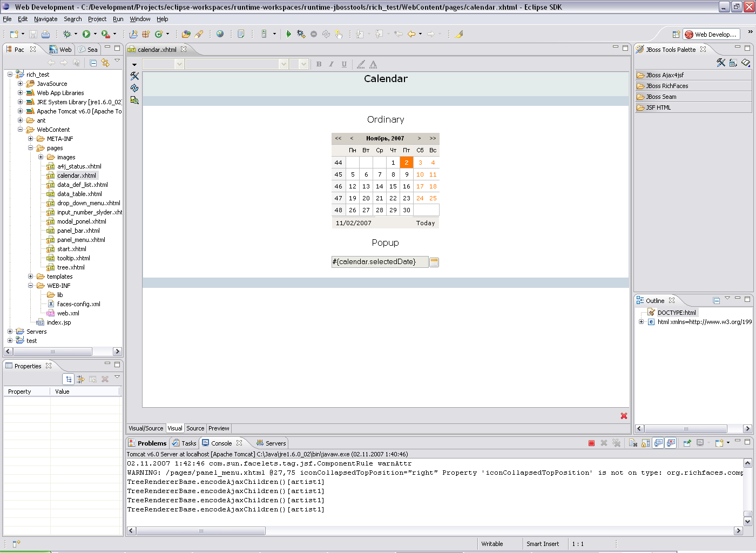Expand the Servers project tree node
This screenshot has height=553, width=756.
tap(10, 332)
